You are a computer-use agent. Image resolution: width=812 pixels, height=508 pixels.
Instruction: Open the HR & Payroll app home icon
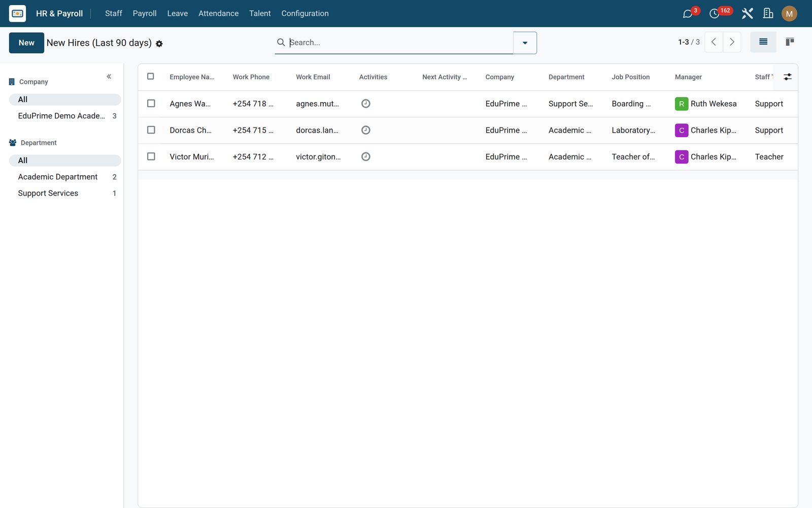[17, 13]
